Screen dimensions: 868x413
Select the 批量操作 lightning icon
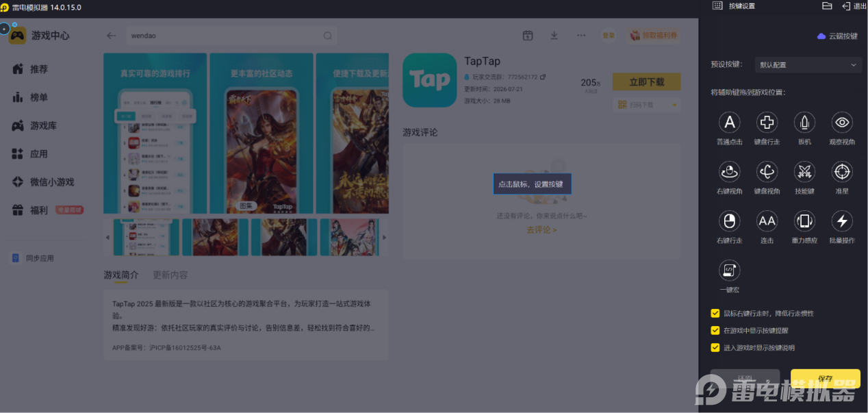click(x=842, y=221)
